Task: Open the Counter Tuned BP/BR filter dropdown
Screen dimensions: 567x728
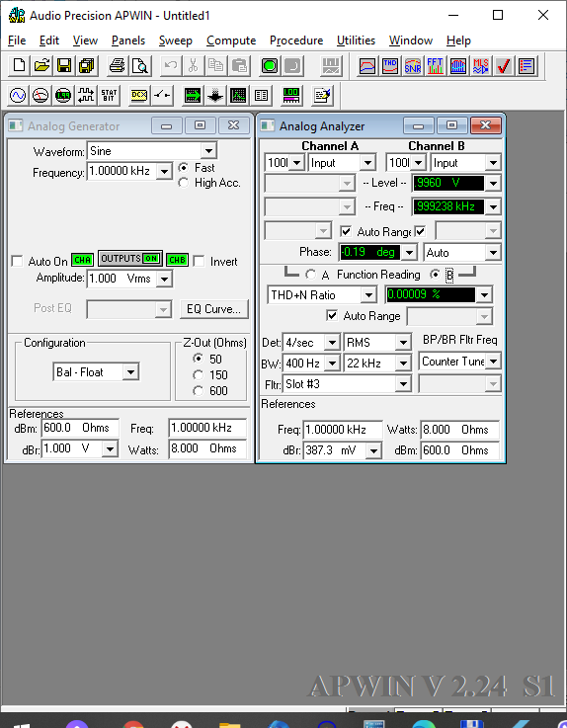Action: (493, 362)
